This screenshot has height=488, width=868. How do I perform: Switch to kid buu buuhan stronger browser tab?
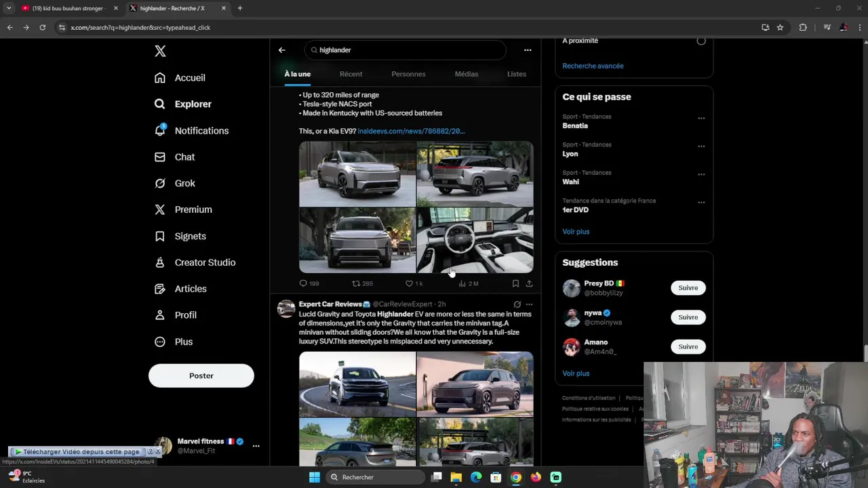(68, 8)
